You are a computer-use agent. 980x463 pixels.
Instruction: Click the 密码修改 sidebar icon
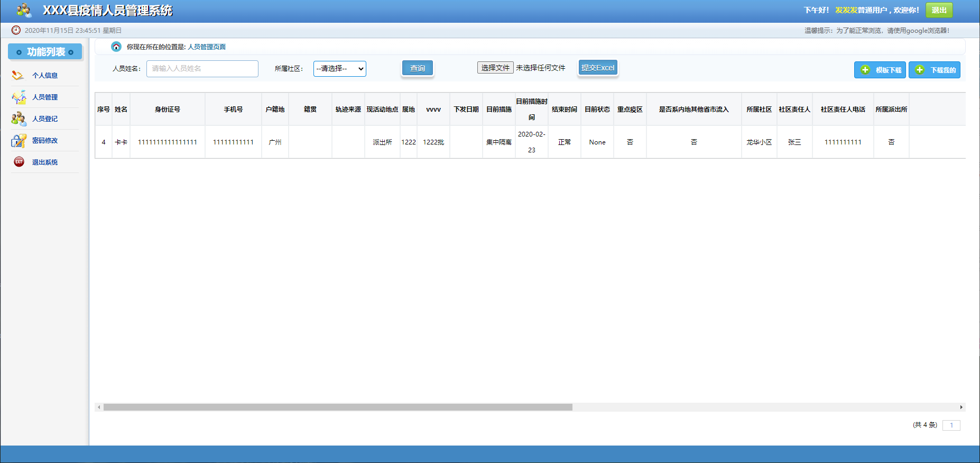click(19, 140)
